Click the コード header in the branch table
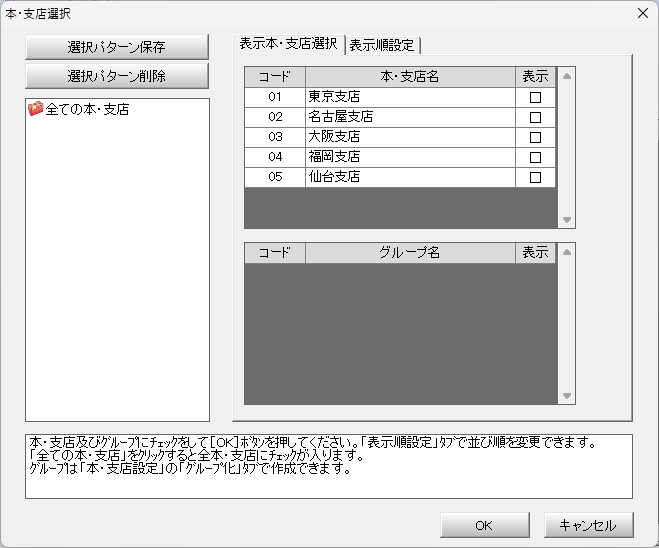This screenshot has height=548, width=659. [275, 76]
